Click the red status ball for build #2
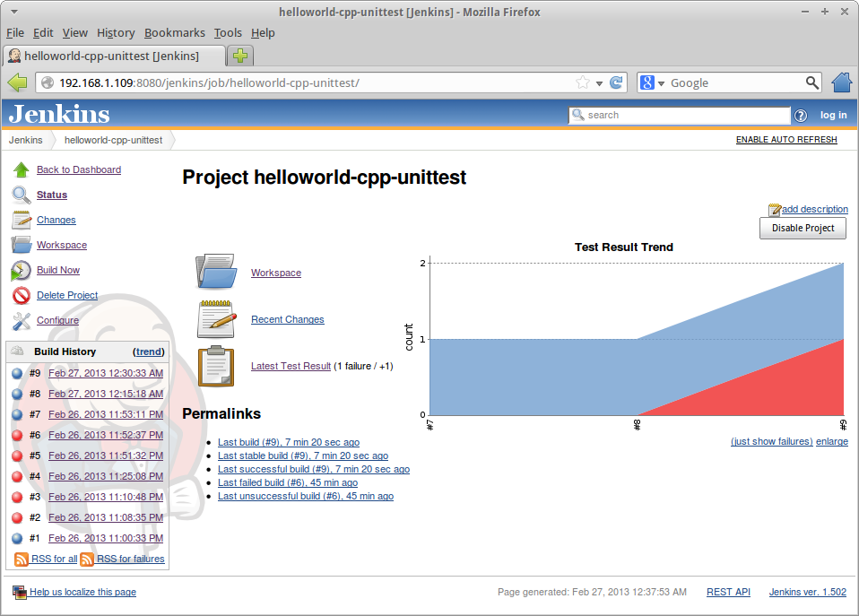The width and height of the screenshot is (859, 616). pos(18,518)
